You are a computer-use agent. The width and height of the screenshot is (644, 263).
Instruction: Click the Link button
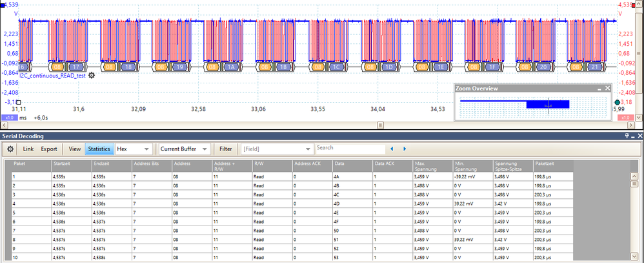pyautogui.click(x=28, y=149)
